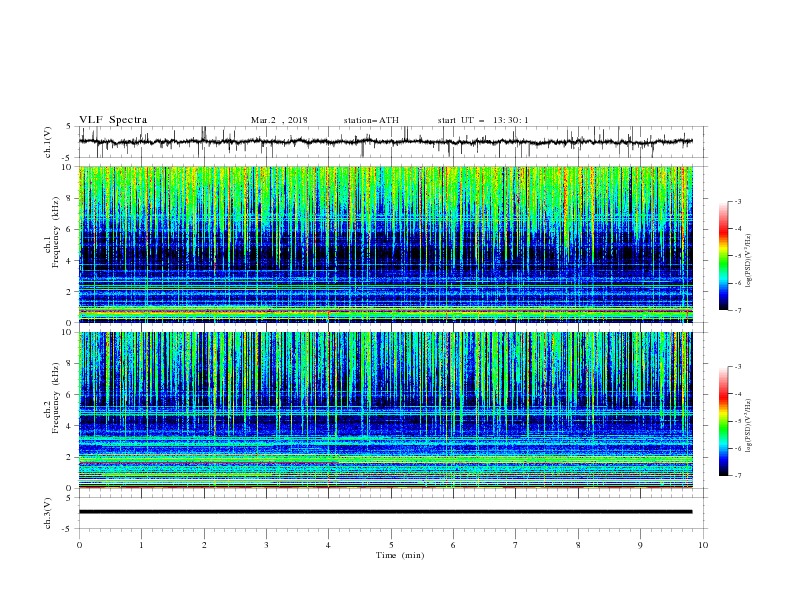The image size is (792, 612).
Task: Click the 'ch.1(V)' axis label
Action: coord(48,142)
